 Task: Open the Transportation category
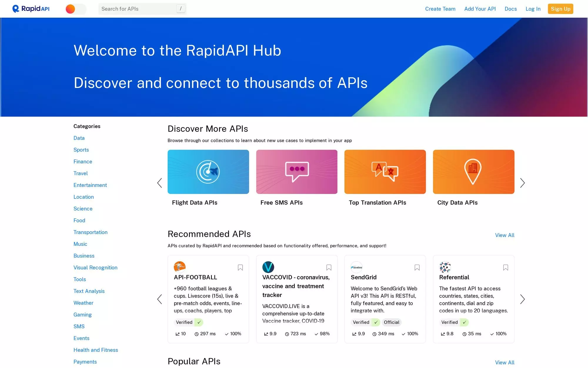(x=90, y=232)
